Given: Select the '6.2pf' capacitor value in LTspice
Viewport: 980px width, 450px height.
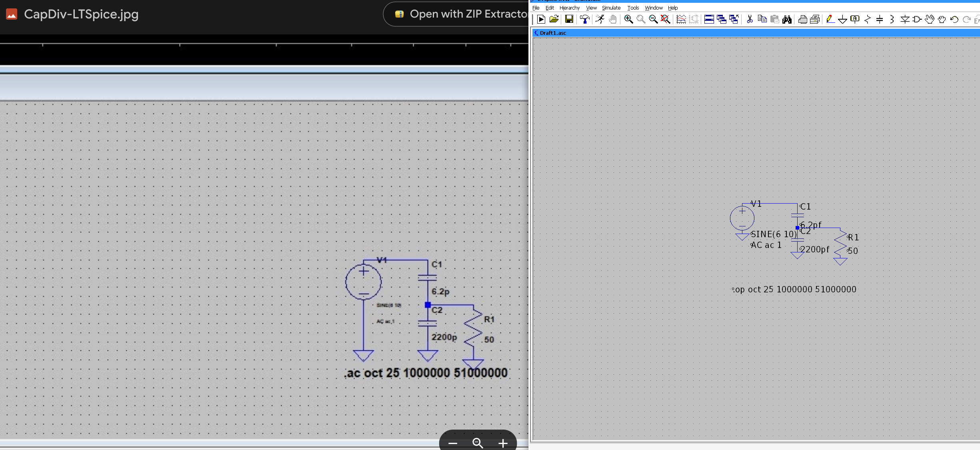Looking at the screenshot, I should pos(810,225).
